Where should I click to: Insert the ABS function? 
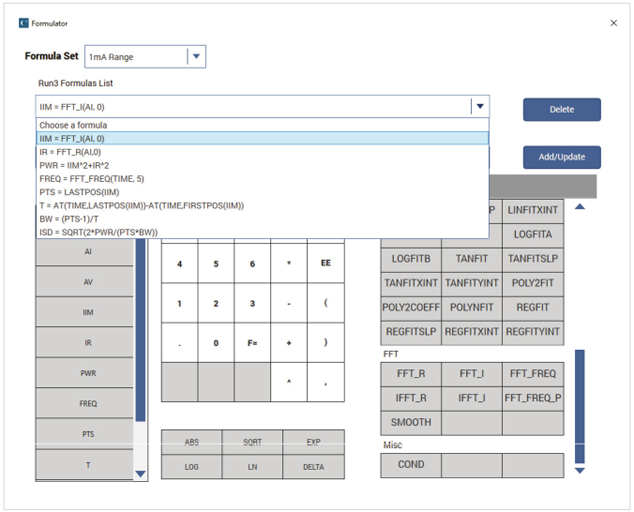[x=192, y=442]
